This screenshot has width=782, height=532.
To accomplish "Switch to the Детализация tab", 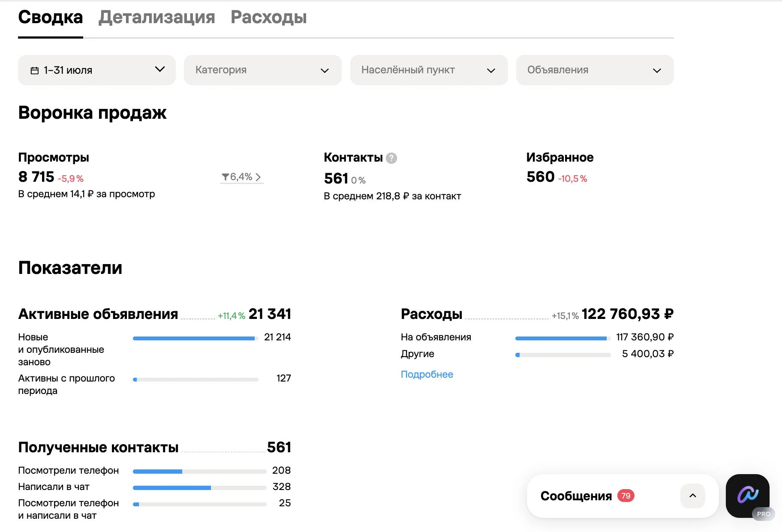I will click(x=156, y=18).
